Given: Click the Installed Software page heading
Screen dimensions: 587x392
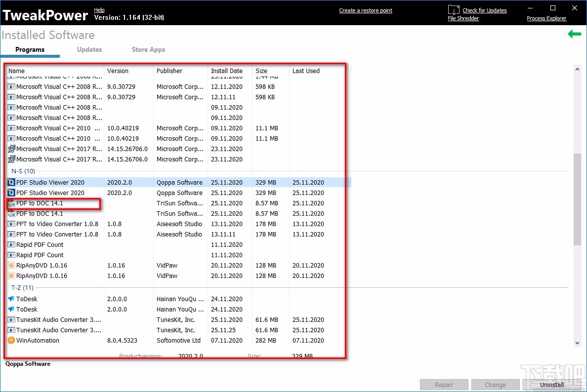Looking at the screenshot, I should pos(48,35).
